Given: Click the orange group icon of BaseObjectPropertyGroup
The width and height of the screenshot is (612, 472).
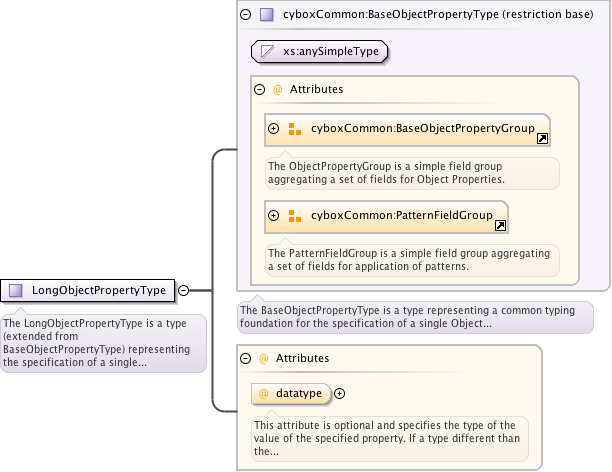Looking at the screenshot, I should point(295,129).
